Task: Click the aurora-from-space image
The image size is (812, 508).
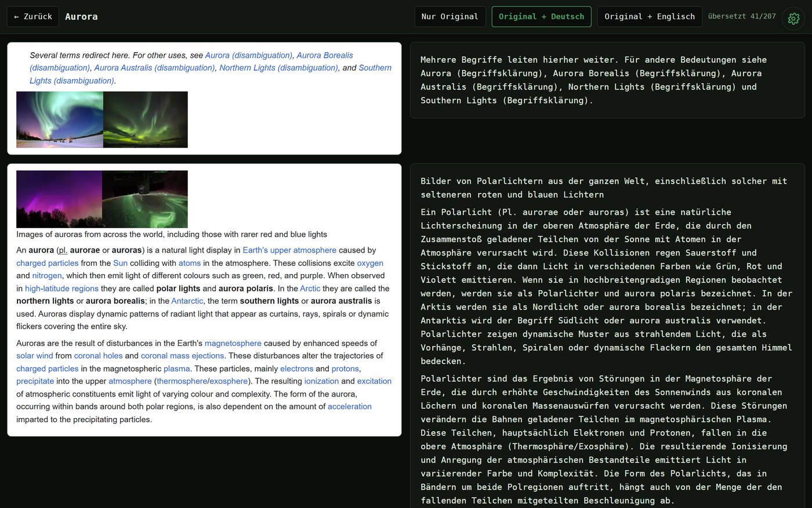Action: point(145,199)
